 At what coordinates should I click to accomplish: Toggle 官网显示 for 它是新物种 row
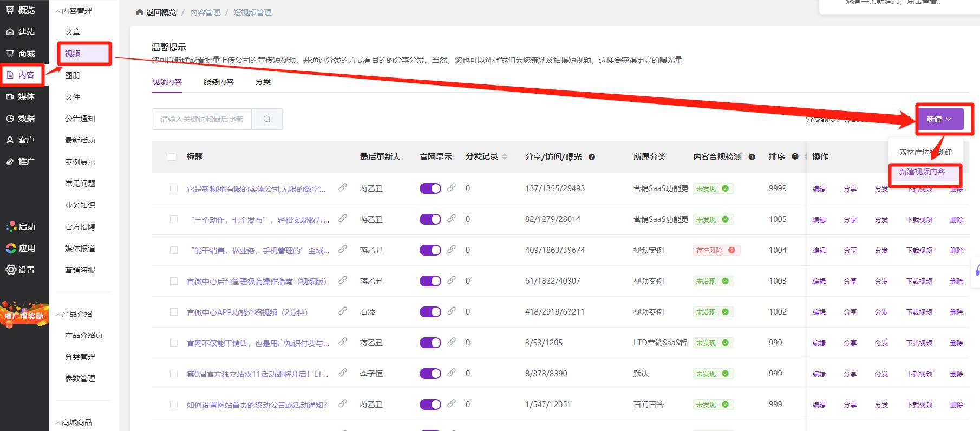click(430, 188)
